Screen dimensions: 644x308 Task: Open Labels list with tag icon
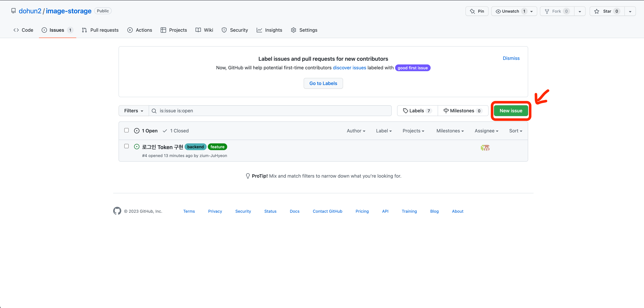click(417, 111)
